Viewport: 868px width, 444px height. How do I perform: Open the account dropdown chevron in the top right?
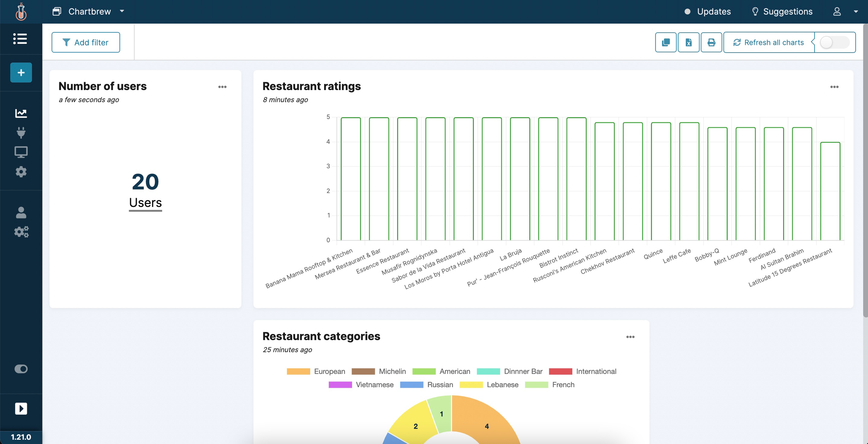pos(856,11)
